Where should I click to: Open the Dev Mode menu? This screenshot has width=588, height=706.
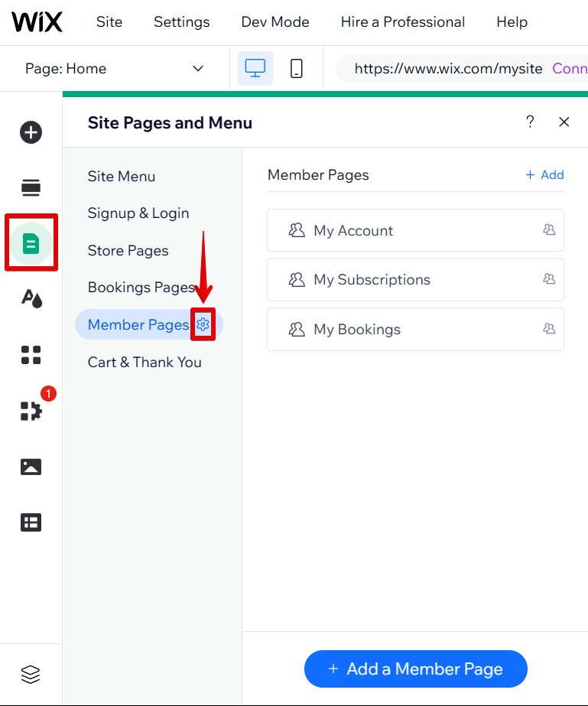point(275,22)
